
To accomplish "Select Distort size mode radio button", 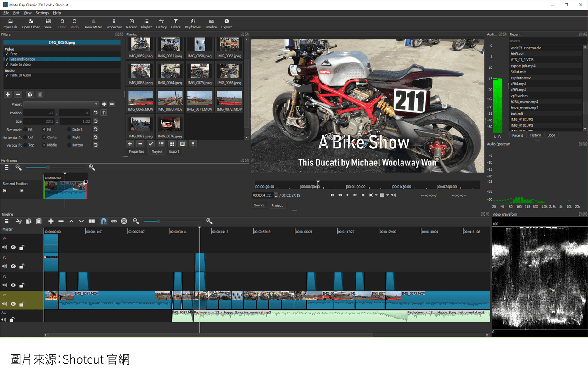I will pyautogui.click(x=69, y=130).
